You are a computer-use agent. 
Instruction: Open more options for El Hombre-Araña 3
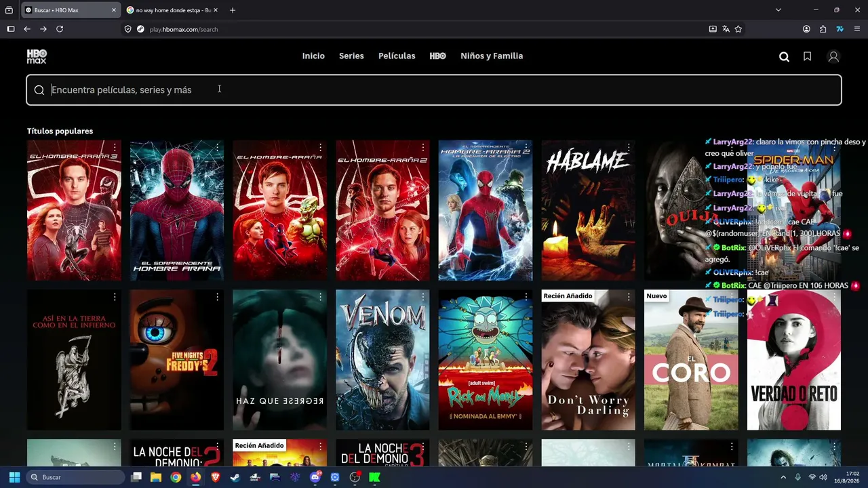(x=115, y=147)
